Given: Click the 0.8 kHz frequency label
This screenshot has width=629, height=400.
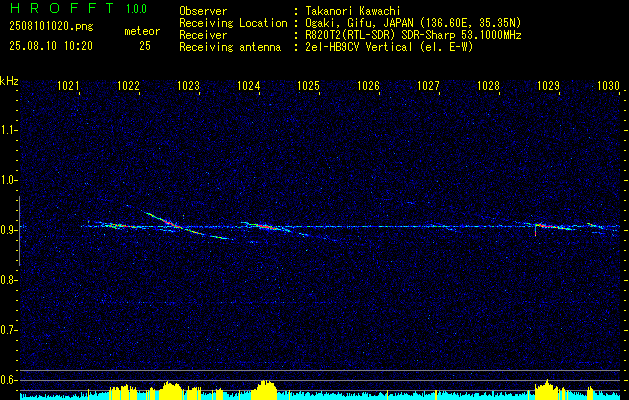Looking at the screenshot, I should click(x=8, y=280).
